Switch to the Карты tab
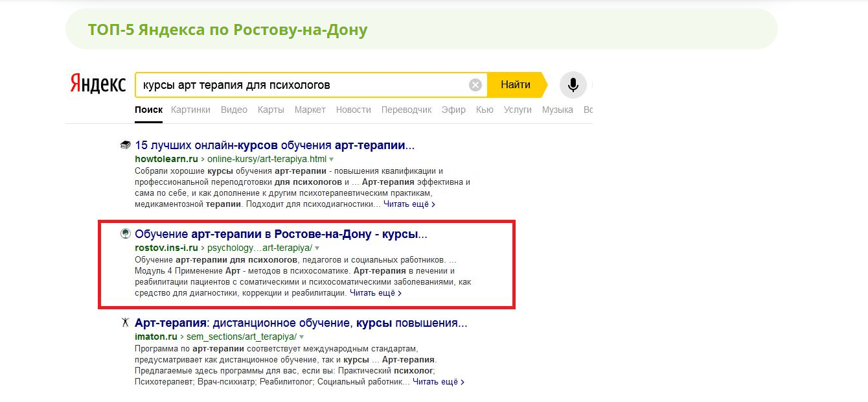The height and width of the screenshot is (402, 868). click(x=271, y=110)
